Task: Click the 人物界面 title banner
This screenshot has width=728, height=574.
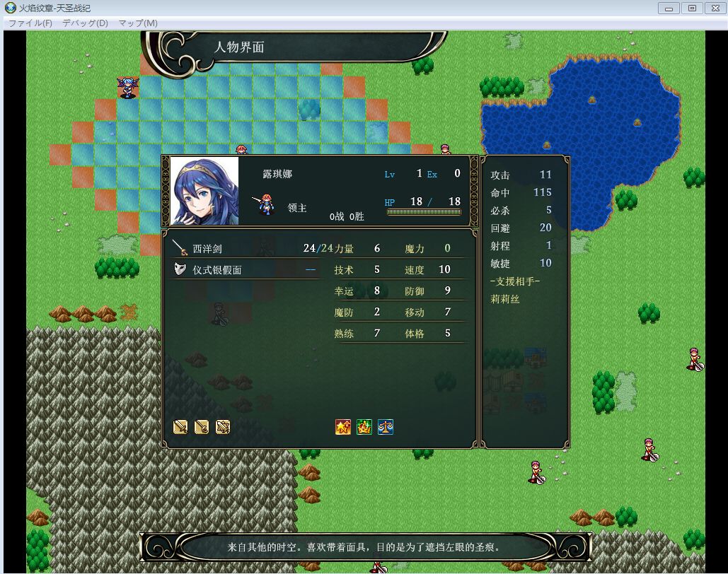Action: [294, 52]
